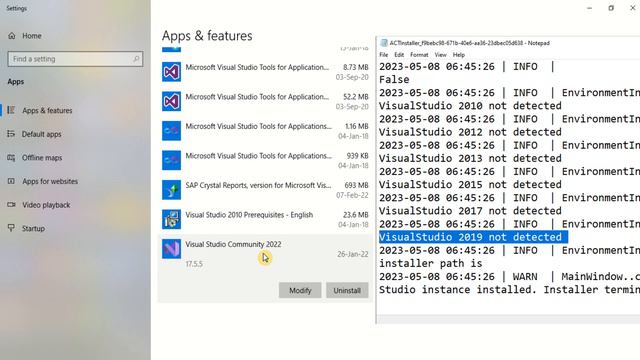The image size is (640, 360).
Task: Click the Apps & features page heading
Action: click(207, 36)
